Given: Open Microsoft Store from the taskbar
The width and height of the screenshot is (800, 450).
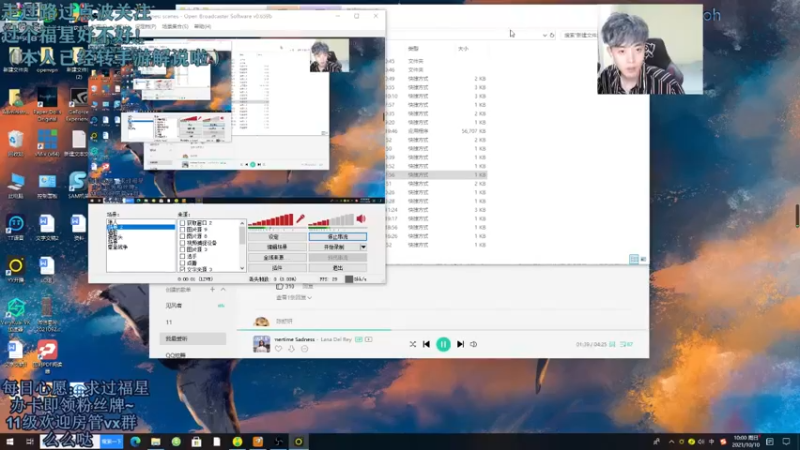Looking at the screenshot, I should click(x=196, y=441).
